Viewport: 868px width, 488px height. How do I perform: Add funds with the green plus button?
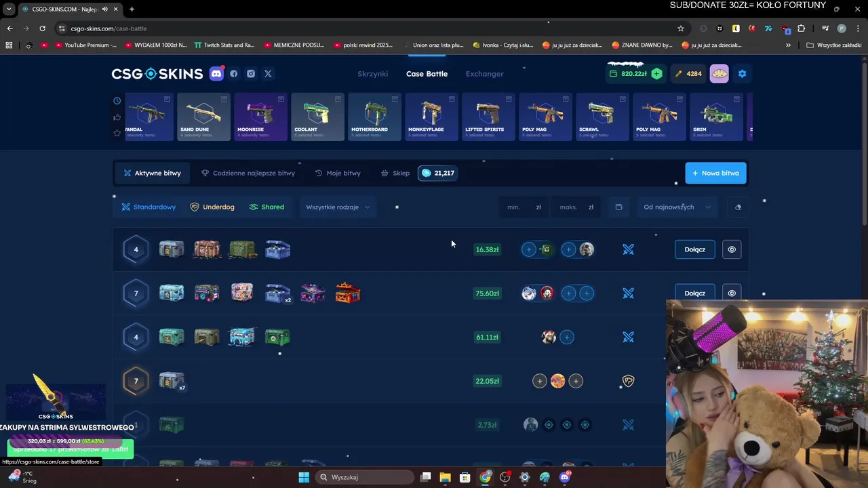point(656,74)
